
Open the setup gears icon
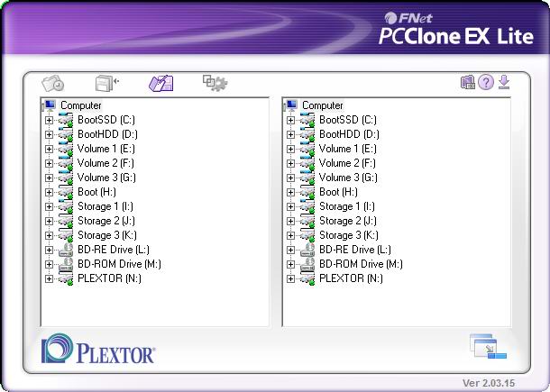215,83
